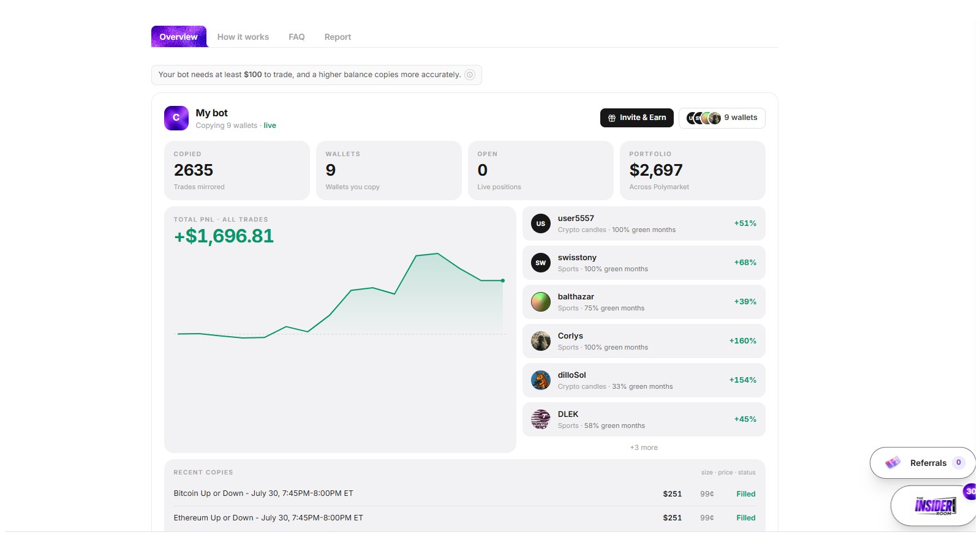
Task: Open the Ethereum Up or Down recent copy
Action: tap(465, 518)
